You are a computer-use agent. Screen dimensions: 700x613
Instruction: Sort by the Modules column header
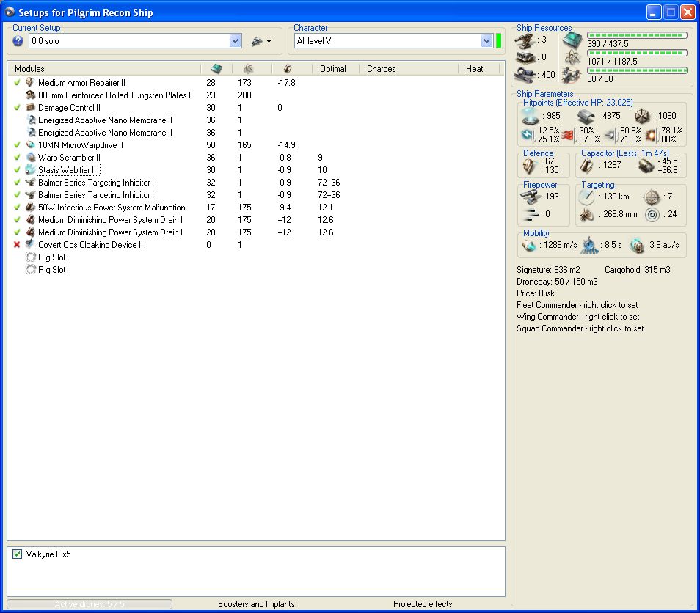pyautogui.click(x=29, y=69)
